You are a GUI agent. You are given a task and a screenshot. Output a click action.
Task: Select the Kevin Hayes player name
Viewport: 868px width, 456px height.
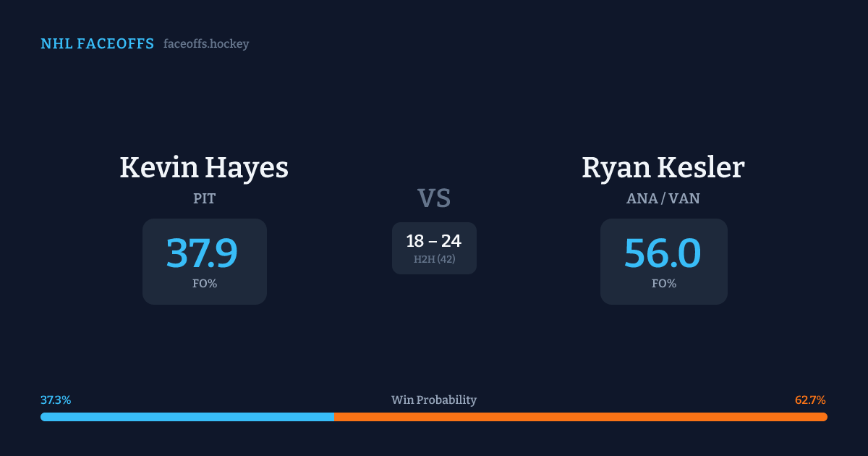pyautogui.click(x=204, y=168)
